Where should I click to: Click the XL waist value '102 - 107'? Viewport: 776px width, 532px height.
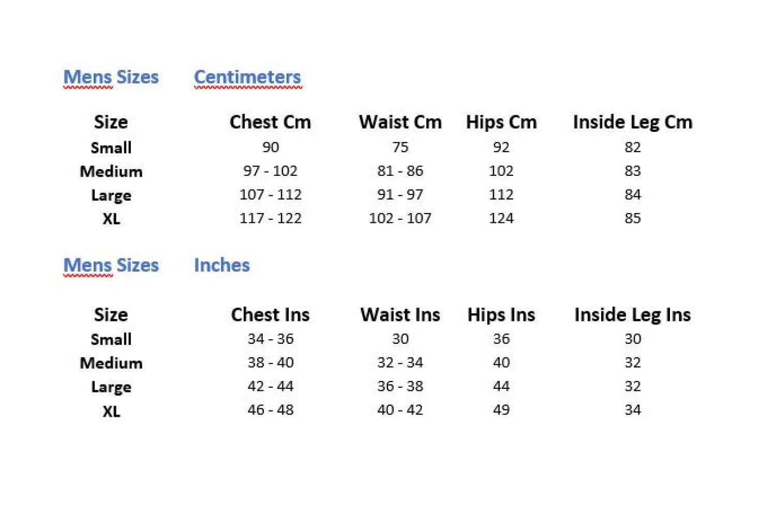[400, 218]
